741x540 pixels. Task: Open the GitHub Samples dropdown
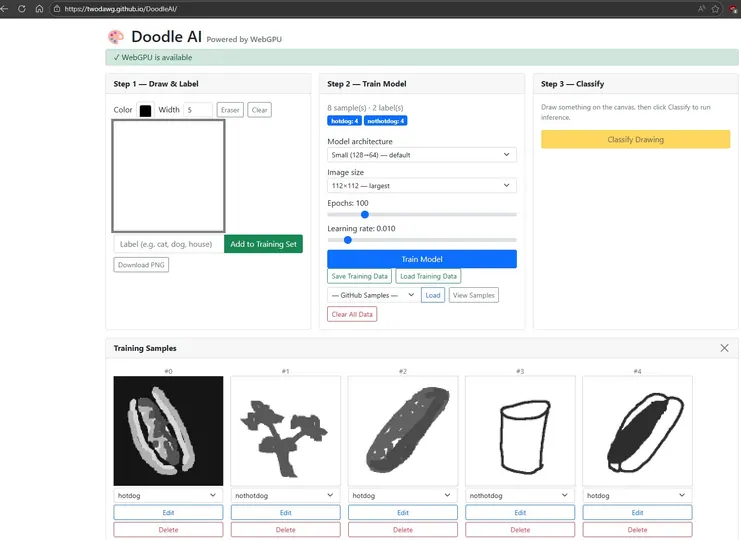(x=372, y=295)
